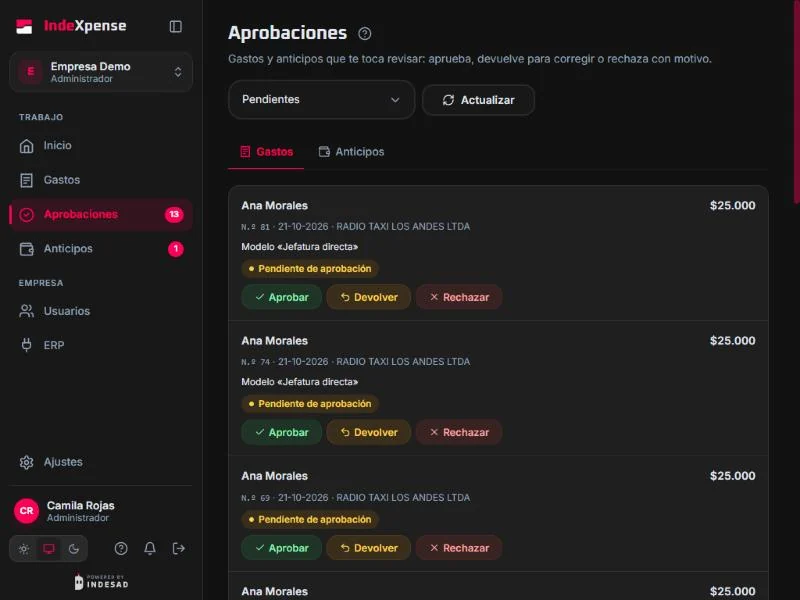This screenshot has height=600, width=800.
Task: Approve expense N.º 74
Action: (x=282, y=432)
